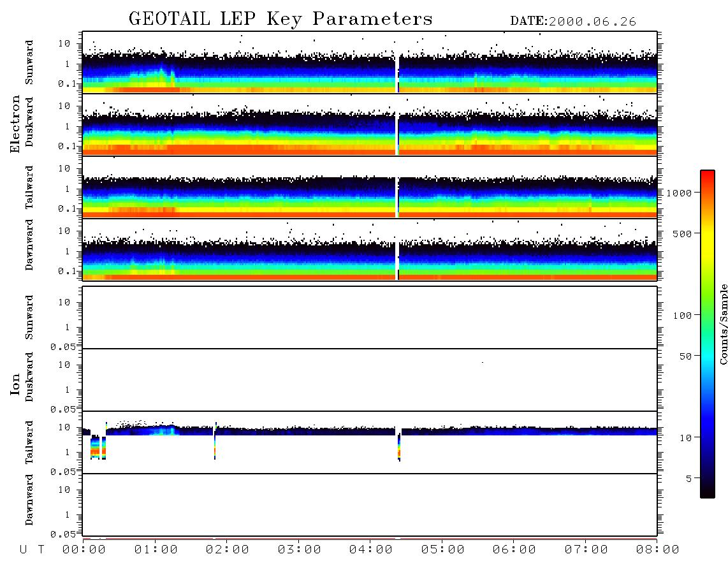
Task: Click the Ion Dawnward panel label
Action: (29, 500)
